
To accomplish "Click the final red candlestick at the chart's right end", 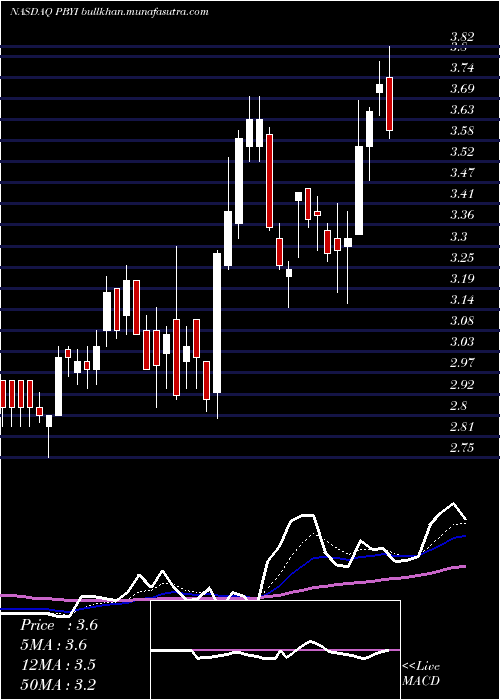I will point(389,104).
